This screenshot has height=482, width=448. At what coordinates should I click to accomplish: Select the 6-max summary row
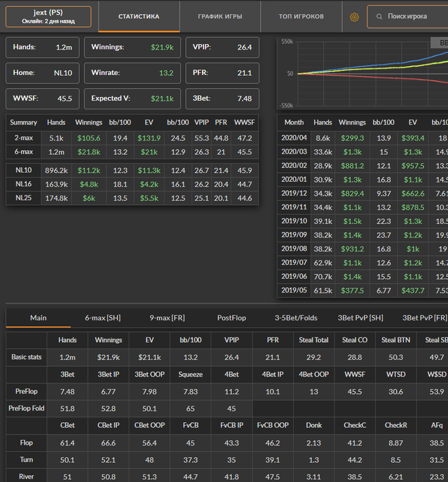[x=132, y=152]
